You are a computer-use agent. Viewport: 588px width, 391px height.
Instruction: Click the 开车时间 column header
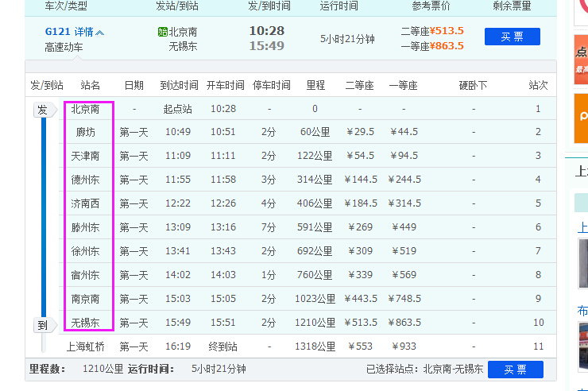[x=226, y=86]
